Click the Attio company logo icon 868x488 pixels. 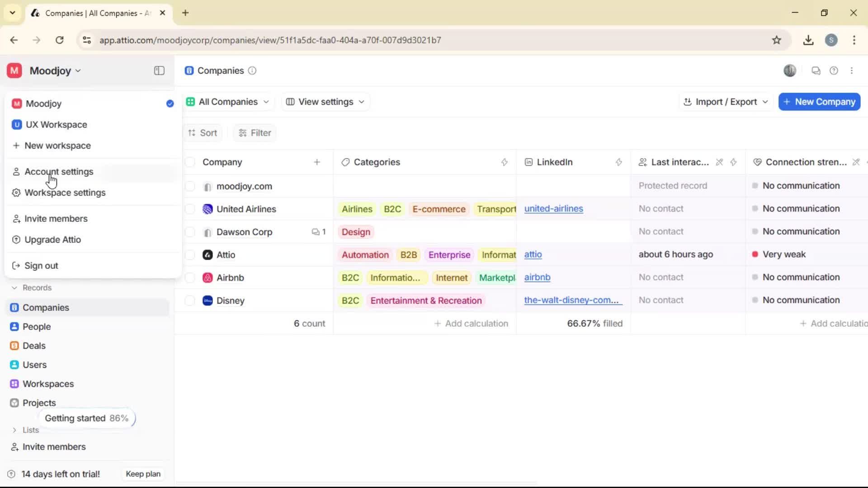[x=208, y=255]
